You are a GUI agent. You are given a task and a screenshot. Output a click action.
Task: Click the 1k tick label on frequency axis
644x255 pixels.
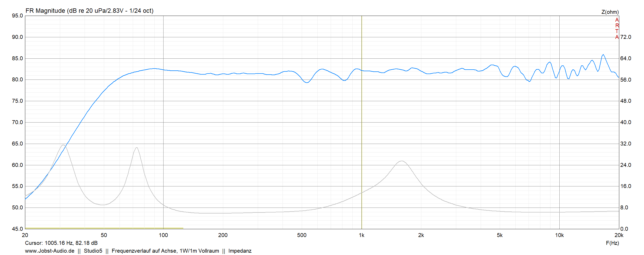click(361, 235)
